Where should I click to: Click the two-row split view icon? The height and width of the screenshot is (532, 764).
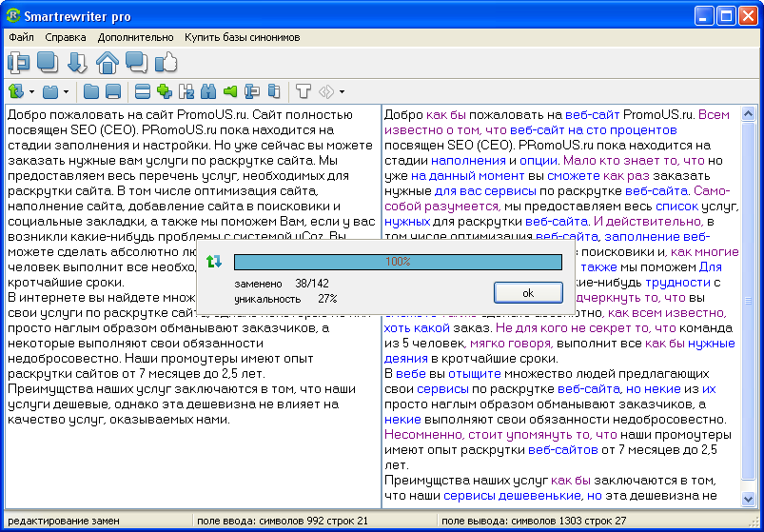click(x=143, y=91)
